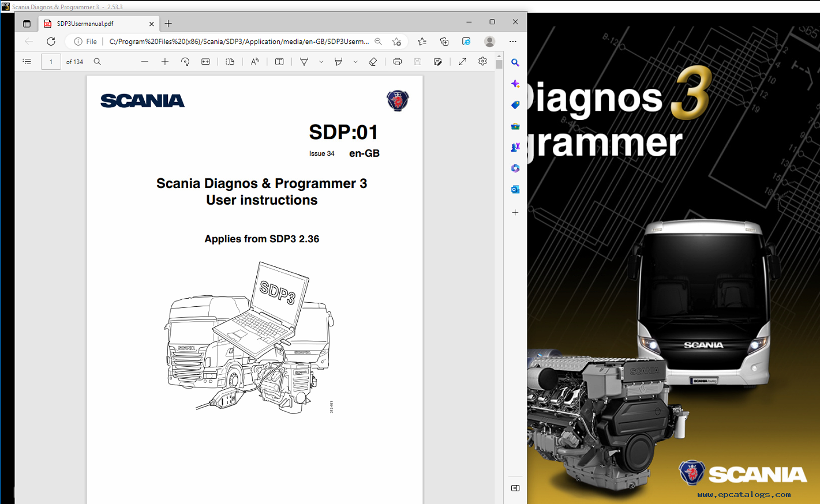Refresh the browser page
Image resolution: width=820 pixels, height=504 pixels.
pos(51,42)
